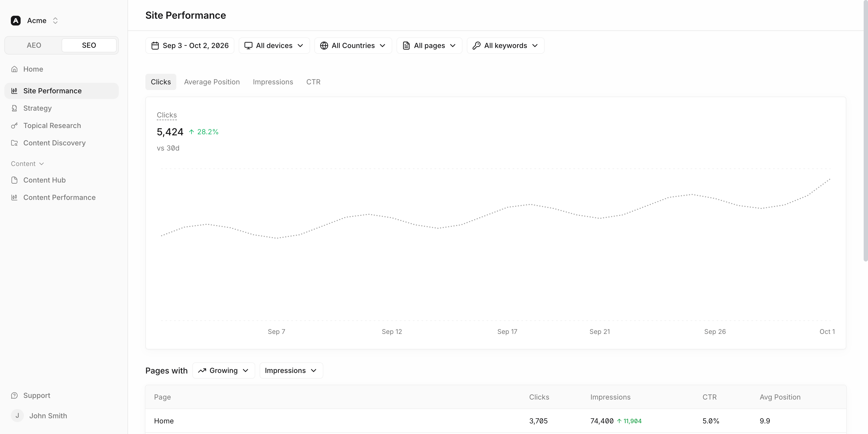Expand the All pages dropdown chevron

tap(453, 46)
